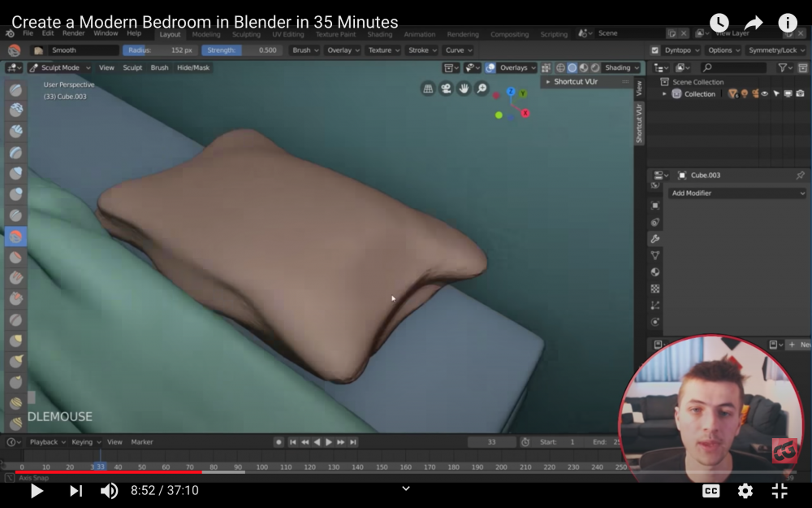The width and height of the screenshot is (812, 508).
Task: Select the Nudge sculpt brush
Action: [16, 404]
